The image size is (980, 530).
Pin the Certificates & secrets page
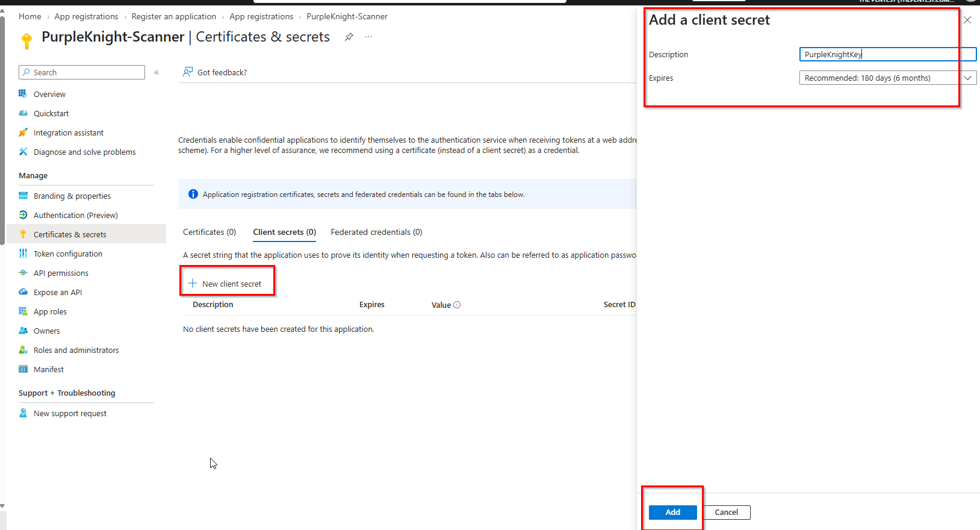pyautogui.click(x=349, y=37)
